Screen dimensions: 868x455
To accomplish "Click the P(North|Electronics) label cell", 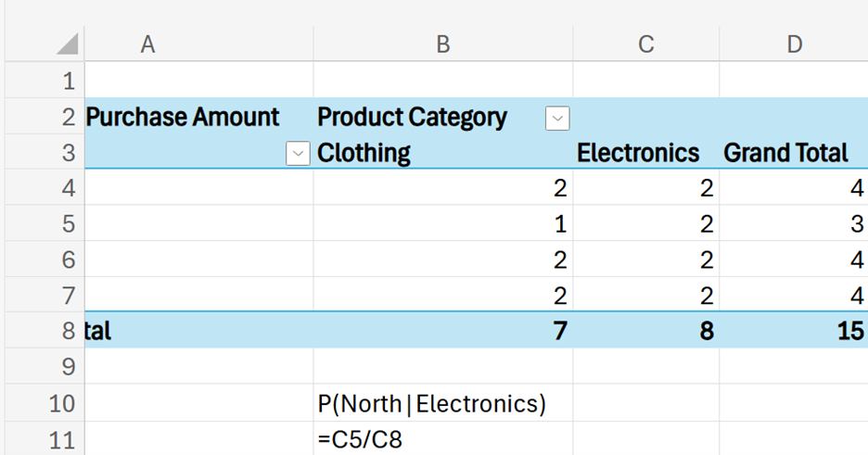I will click(x=442, y=403).
